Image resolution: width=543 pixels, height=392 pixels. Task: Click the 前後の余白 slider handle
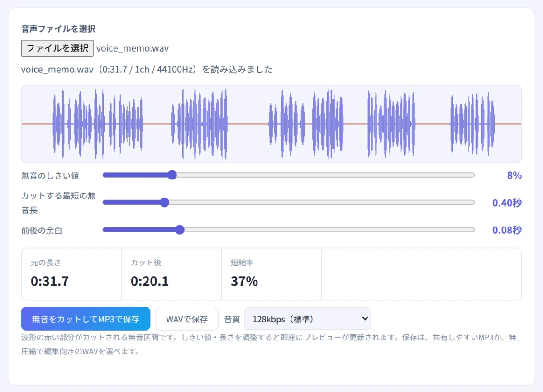180,230
